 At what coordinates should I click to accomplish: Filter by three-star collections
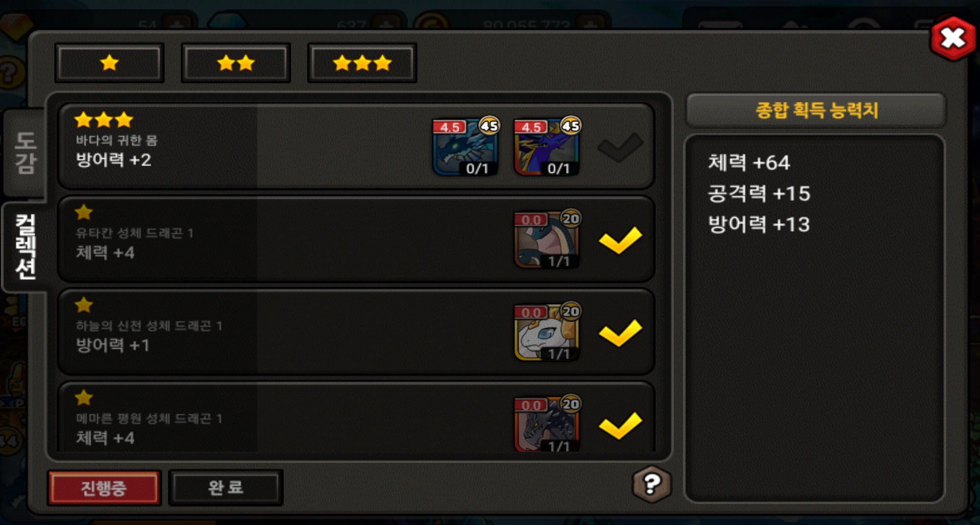362,63
